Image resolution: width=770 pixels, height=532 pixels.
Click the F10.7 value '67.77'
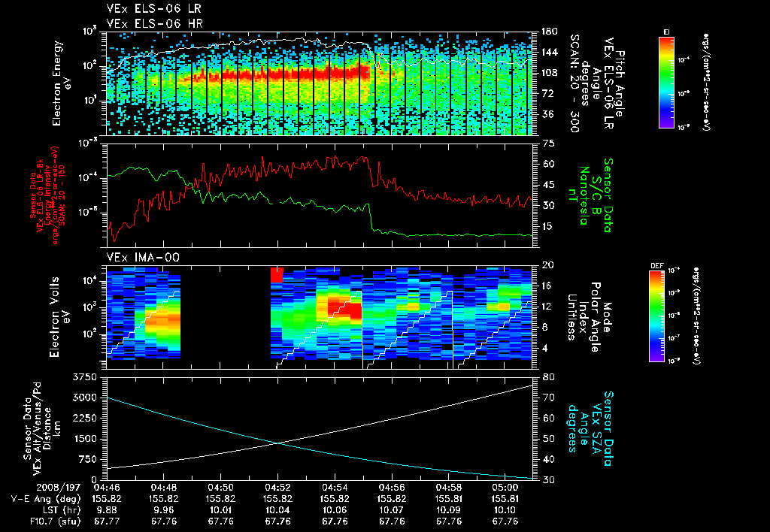pos(107,521)
